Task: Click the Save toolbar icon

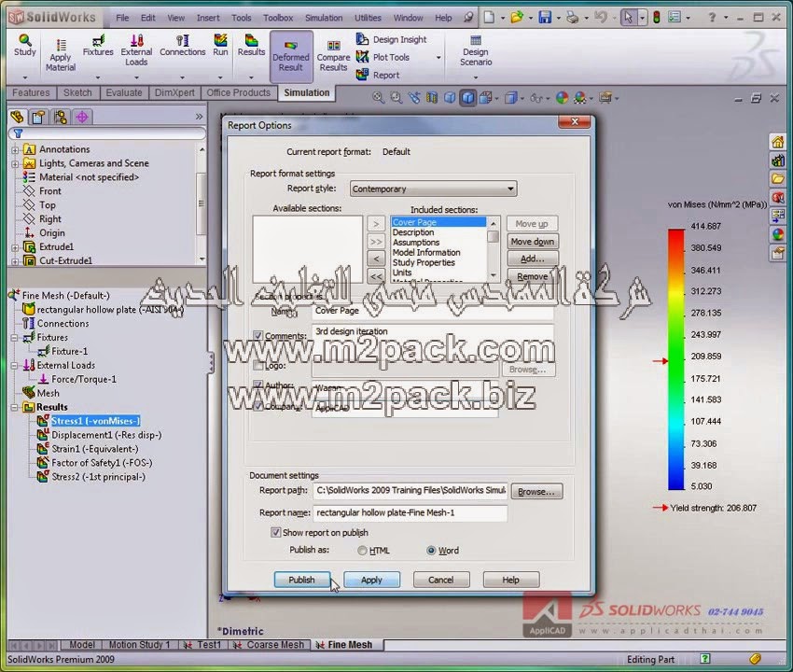Action: (545, 18)
